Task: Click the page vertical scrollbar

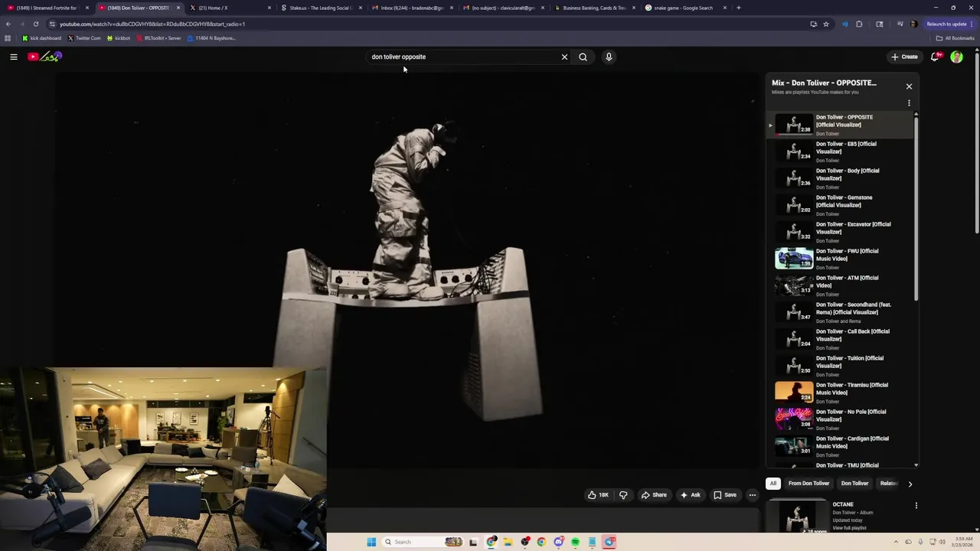Action: tap(976, 142)
